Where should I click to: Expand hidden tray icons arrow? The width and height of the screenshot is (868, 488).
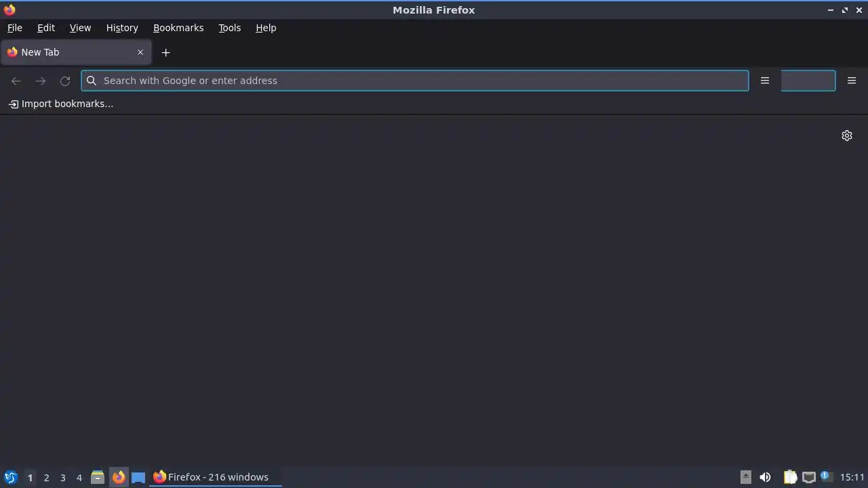click(746, 477)
